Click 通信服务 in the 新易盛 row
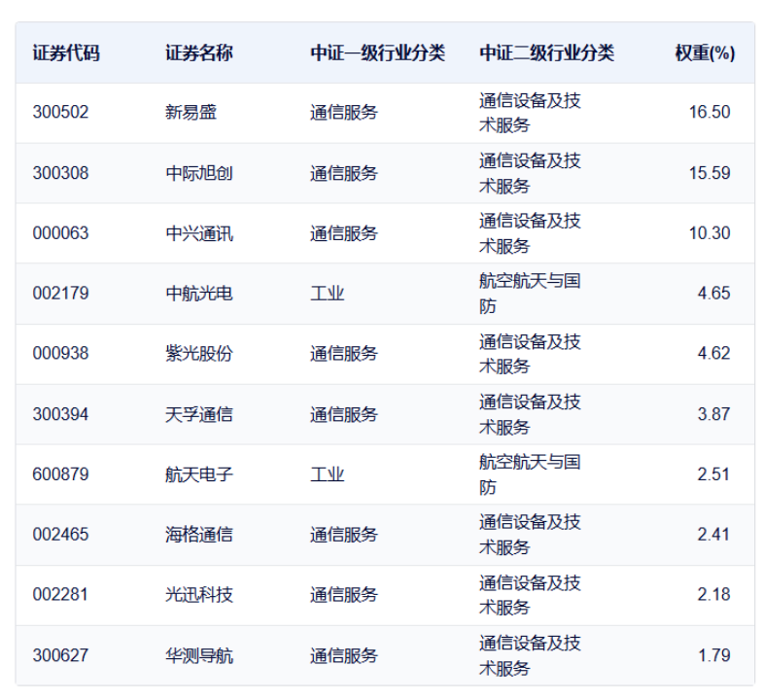The height and width of the screenshot is (700, 764). click(x=344, y=112)
